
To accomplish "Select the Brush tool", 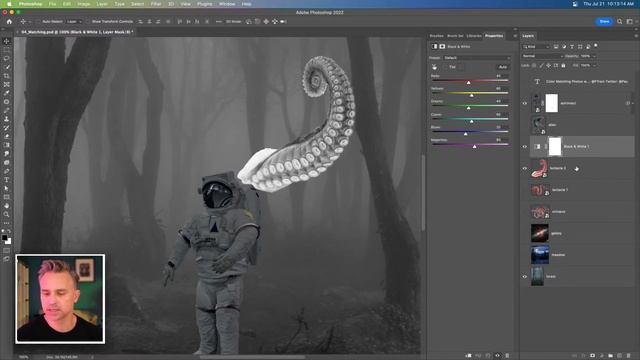I will pos(7,110).
